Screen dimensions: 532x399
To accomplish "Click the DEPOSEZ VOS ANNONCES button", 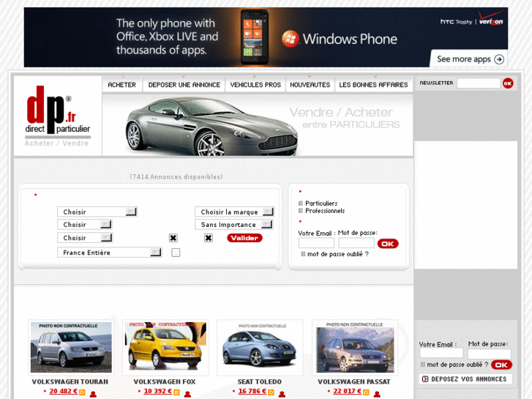I will tap(465, 379).
